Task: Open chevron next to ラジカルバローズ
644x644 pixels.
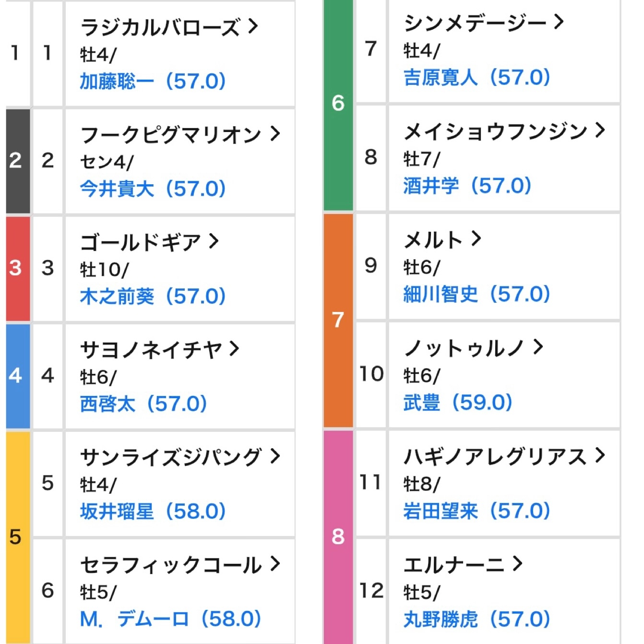Action: 253,26
